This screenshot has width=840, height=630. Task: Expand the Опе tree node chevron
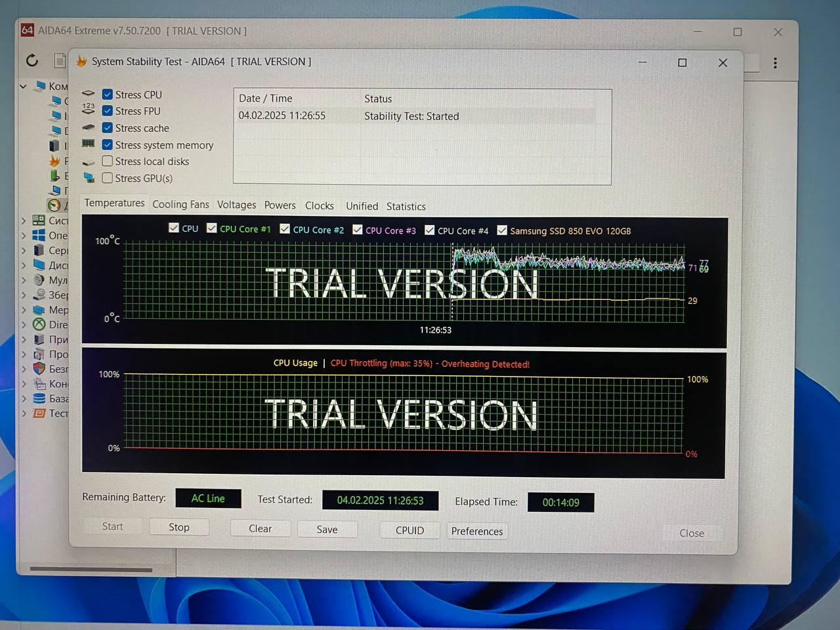point(24,235)
